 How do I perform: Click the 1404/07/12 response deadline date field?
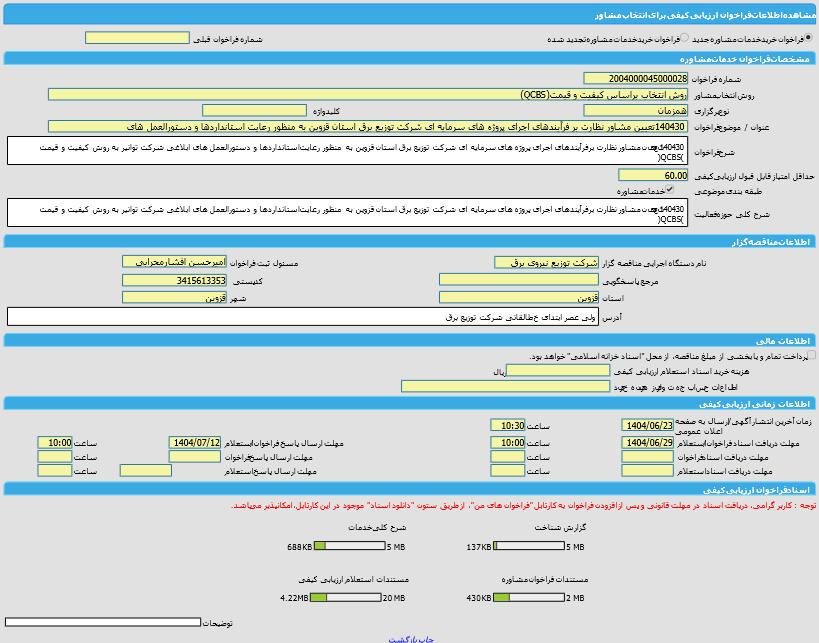coord(195,442)
